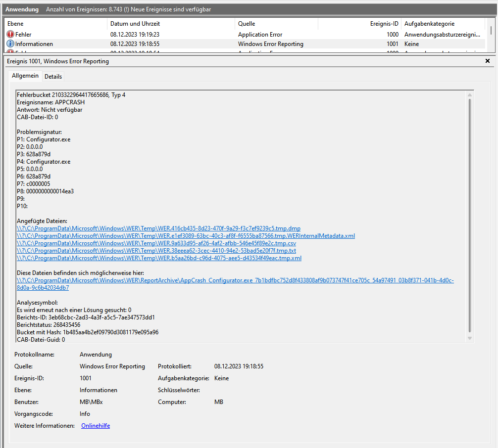This screenshot has height=448, width=498.
Task: Close the Ereignis 1001 detail pane
Action: pyautogui.click(x=488, y=61)
